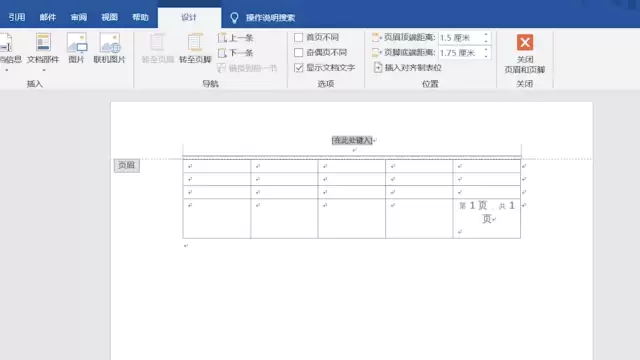This screenshot has width=640, height=360.
Task: Close header and footer with 关闭页眉和页脚
Action: click(525, 53)
